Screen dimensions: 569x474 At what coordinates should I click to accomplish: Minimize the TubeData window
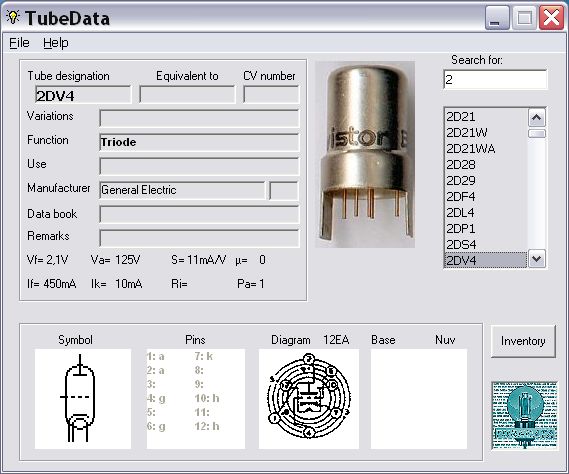(496, 18)
